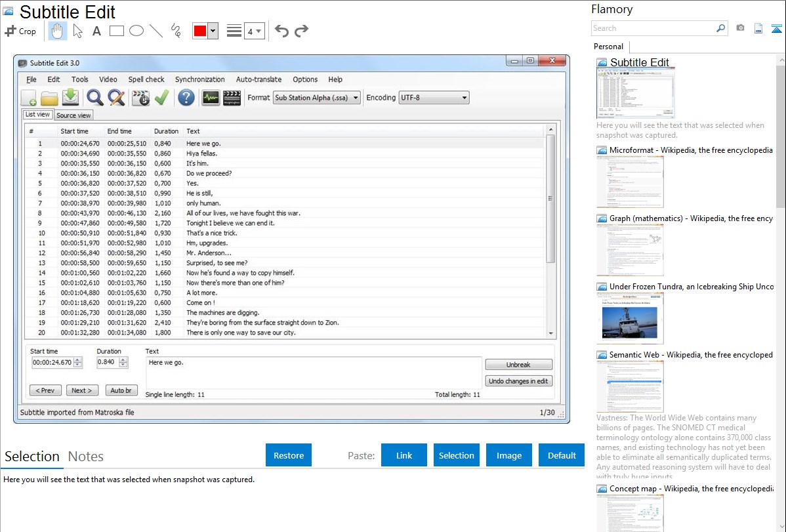Select the freehand scribble tool
The width and height of the screenshot is (786, 532).
(176, 31)
